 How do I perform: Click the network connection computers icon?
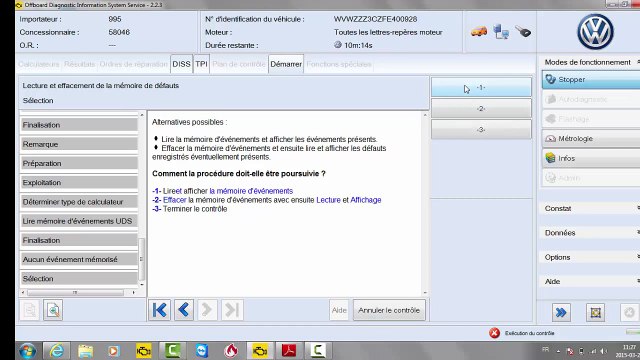coord(501,32)
